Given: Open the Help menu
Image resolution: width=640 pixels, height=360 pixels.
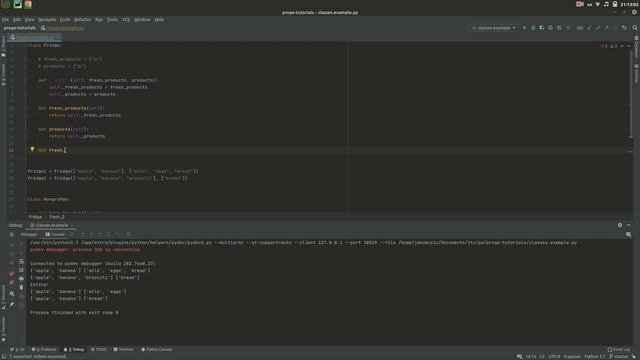Looking at the screenshot, I should [x=159, y=20].
